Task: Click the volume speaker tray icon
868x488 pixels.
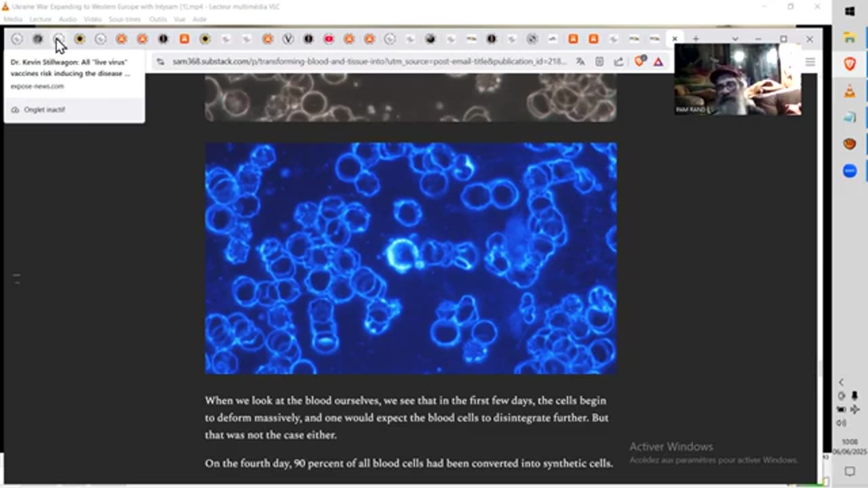Action: point(842,423)
